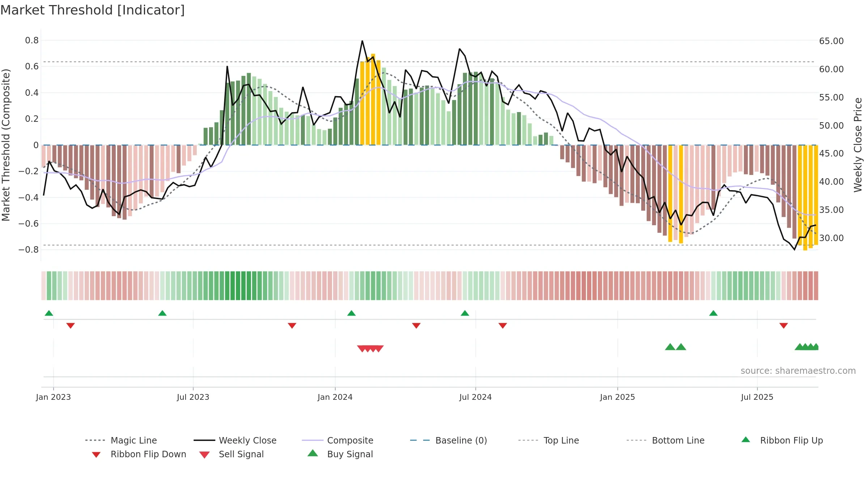This screenshot has height=488, width=868.
Task: Click the Weekly Close price peak in early 2024
Action: point(362,41)
